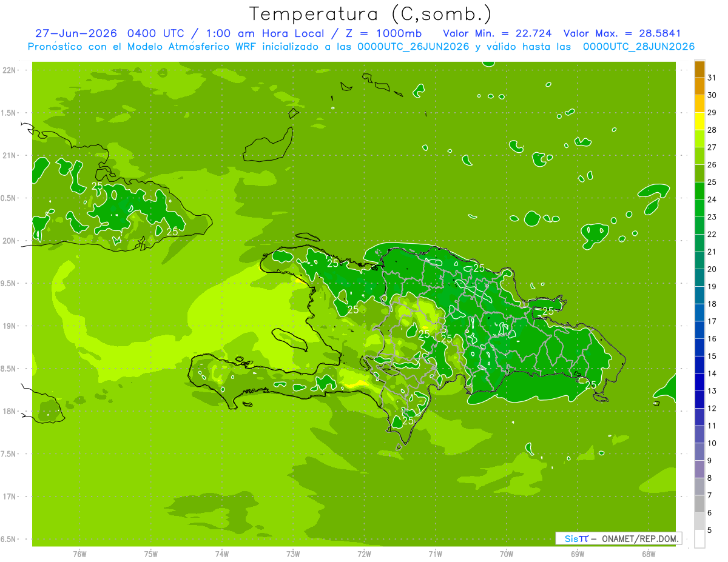
Task: Click the init time "0000UTC_26JUN2026"
Action: click(413, 47)
